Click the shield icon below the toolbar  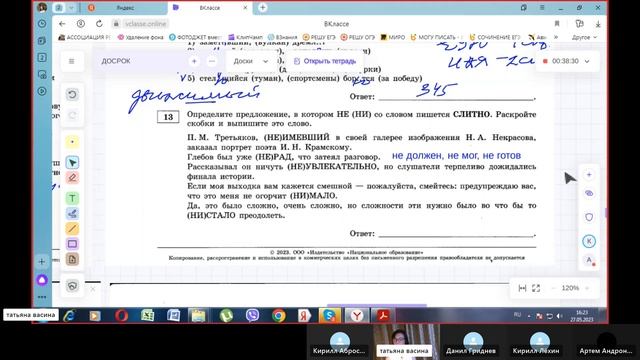coord(72,286)
